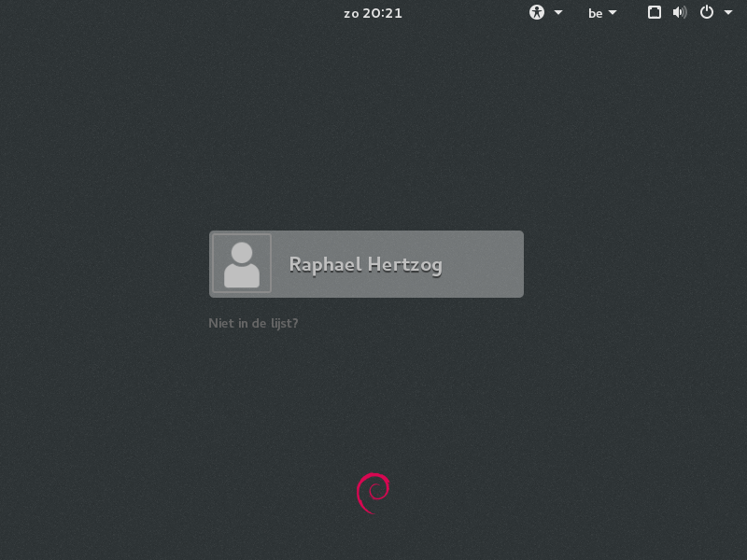The image size is (747, 560).
Task: Click the head of the avatar silhouette
Action: click(242, 252)
